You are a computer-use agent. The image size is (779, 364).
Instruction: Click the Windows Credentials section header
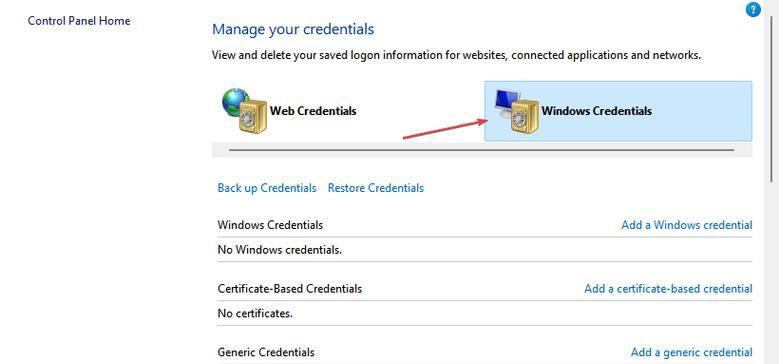point(270,225)
